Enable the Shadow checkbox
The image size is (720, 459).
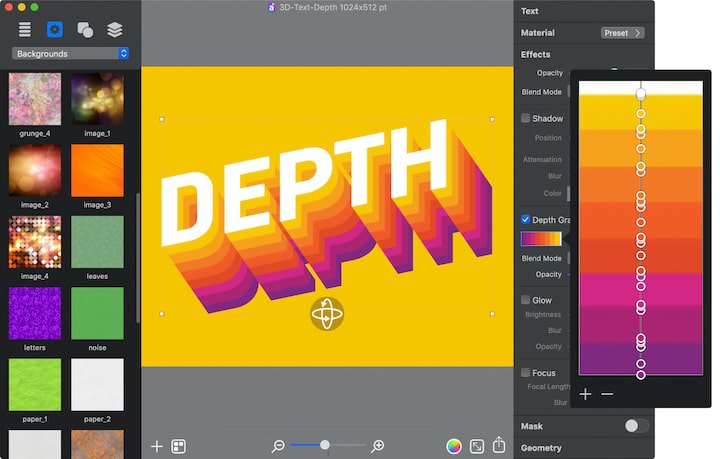525,118
